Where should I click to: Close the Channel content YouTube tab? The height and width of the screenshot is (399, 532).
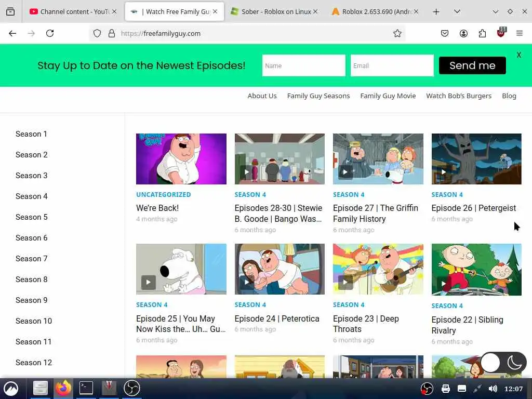click(114, 11)
